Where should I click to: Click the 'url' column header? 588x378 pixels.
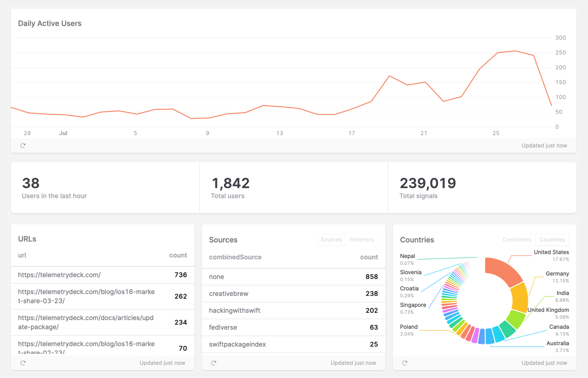tap(22, 255)
